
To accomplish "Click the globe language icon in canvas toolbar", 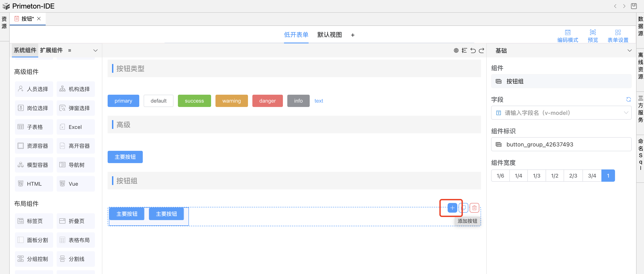I will click(x=456, y=50).
